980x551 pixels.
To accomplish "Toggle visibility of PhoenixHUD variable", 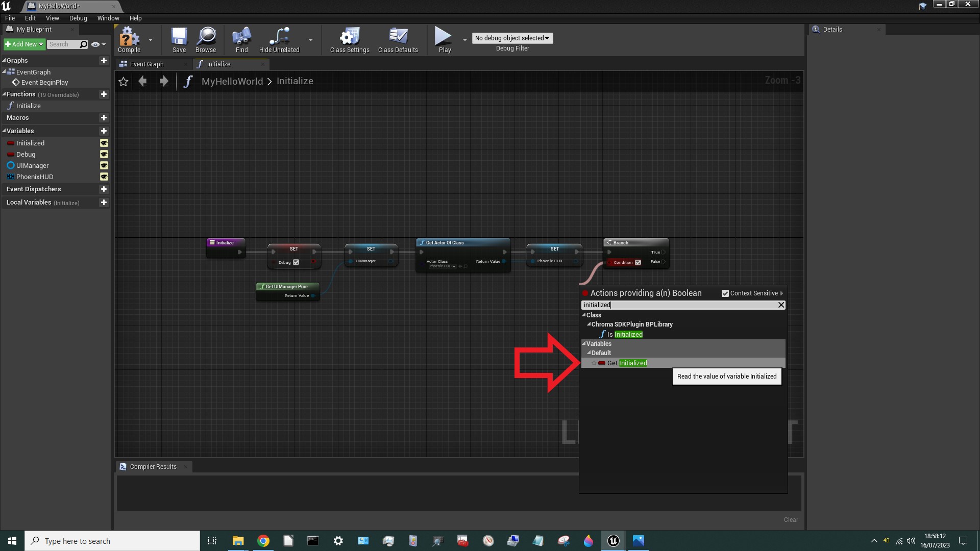I will [104, 177].
